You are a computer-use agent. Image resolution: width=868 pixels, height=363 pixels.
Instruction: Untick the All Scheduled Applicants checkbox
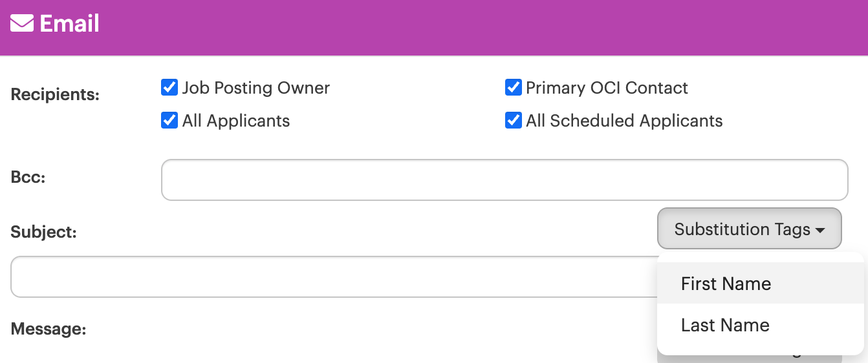[513, 120]
